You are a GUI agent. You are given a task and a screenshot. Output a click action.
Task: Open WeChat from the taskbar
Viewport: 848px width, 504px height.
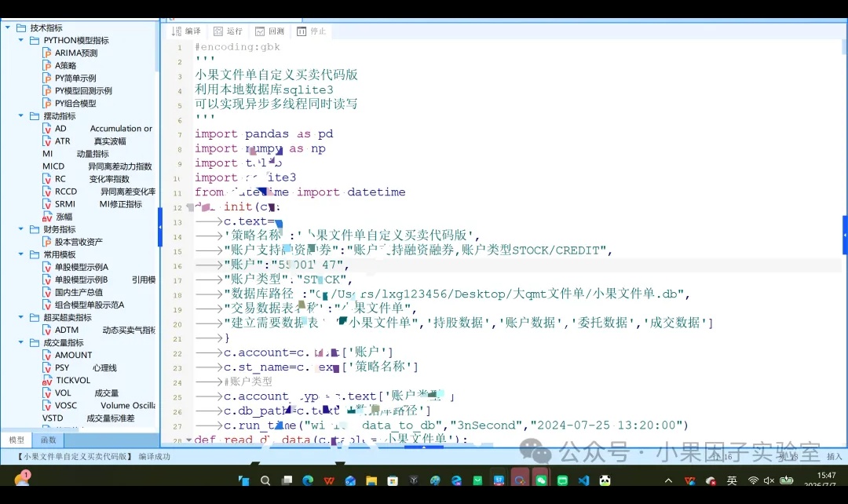(x=541, y=480)
